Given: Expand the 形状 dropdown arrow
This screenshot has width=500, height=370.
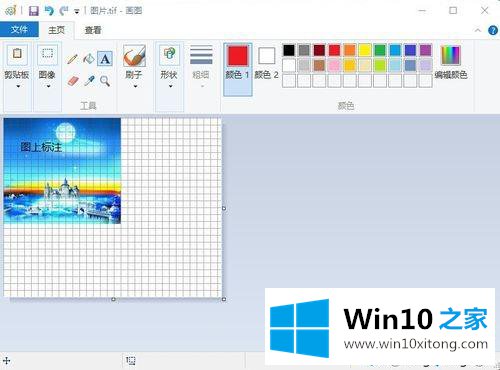Looking at the screenshot, I should 170,86.
